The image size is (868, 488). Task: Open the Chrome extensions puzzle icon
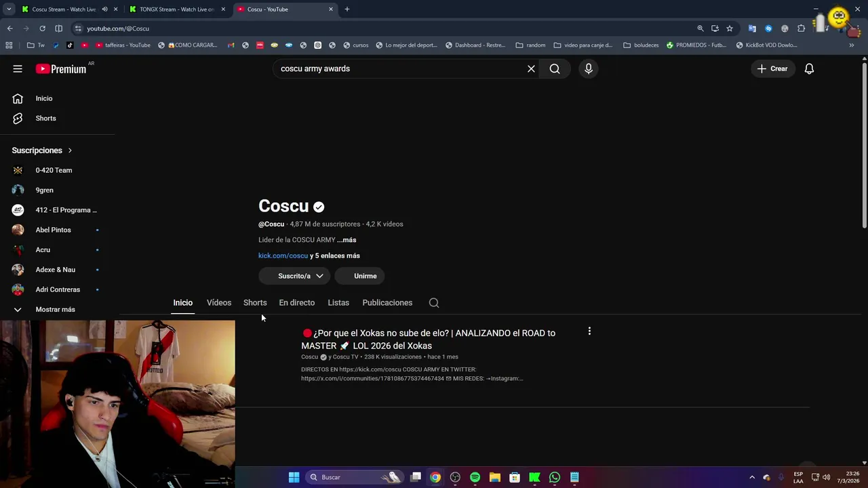click(x=801, y=28)
